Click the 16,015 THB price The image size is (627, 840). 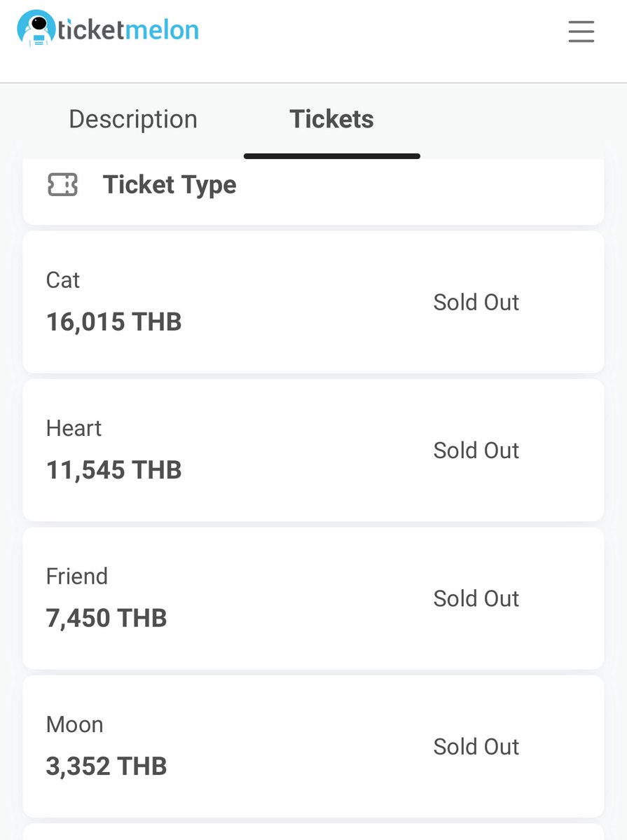pyautogui.click(x=113, y=322)
